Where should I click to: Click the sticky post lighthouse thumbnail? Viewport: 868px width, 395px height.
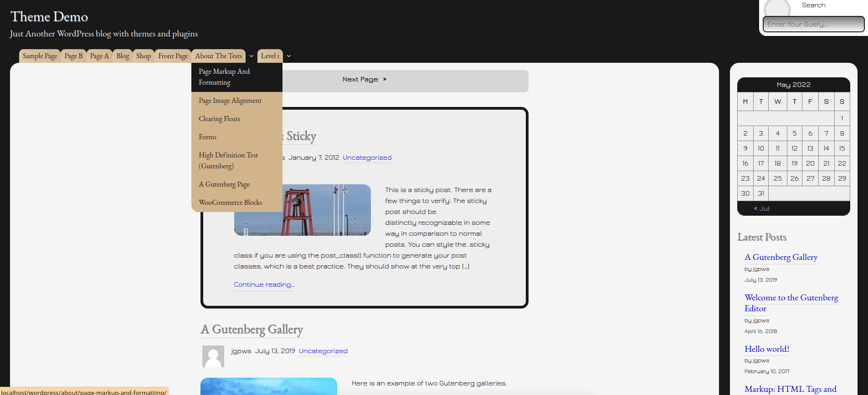click(327, 210)
